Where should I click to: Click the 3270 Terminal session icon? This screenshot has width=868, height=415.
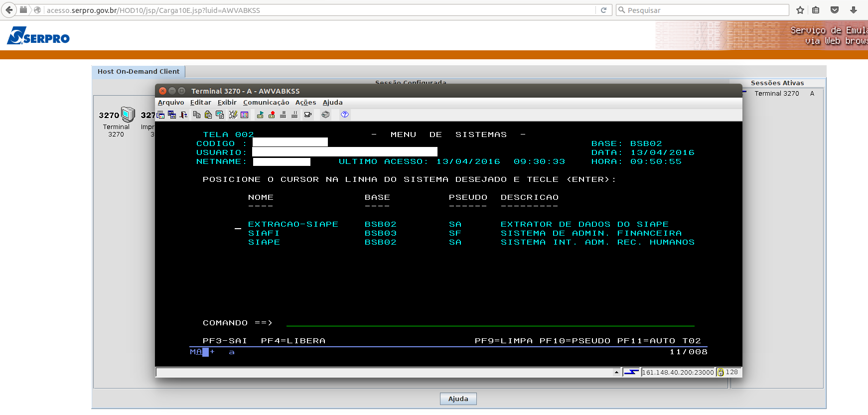point(117,122)
